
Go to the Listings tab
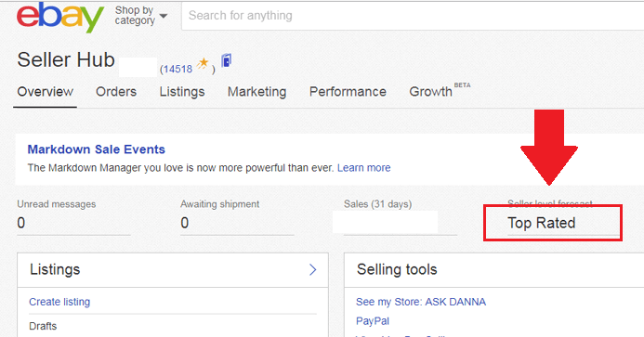point(182,92)
